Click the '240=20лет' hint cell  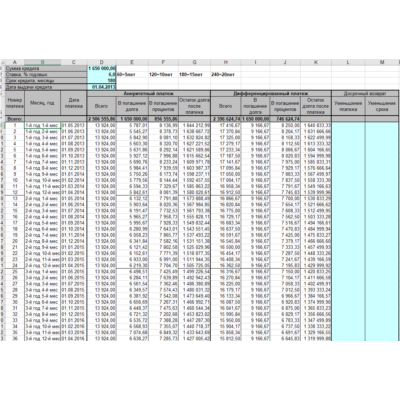click(223, 75)
